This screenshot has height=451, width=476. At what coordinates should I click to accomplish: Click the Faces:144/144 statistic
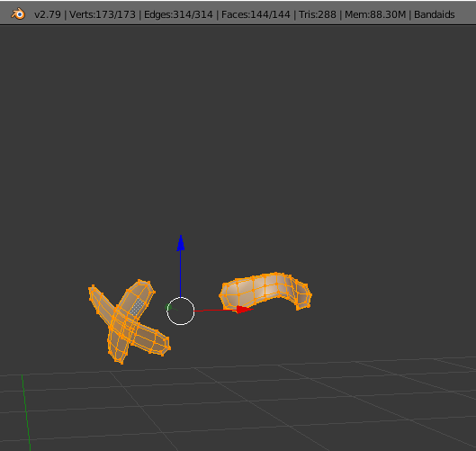pyautogui.click(x=256, y=14)
